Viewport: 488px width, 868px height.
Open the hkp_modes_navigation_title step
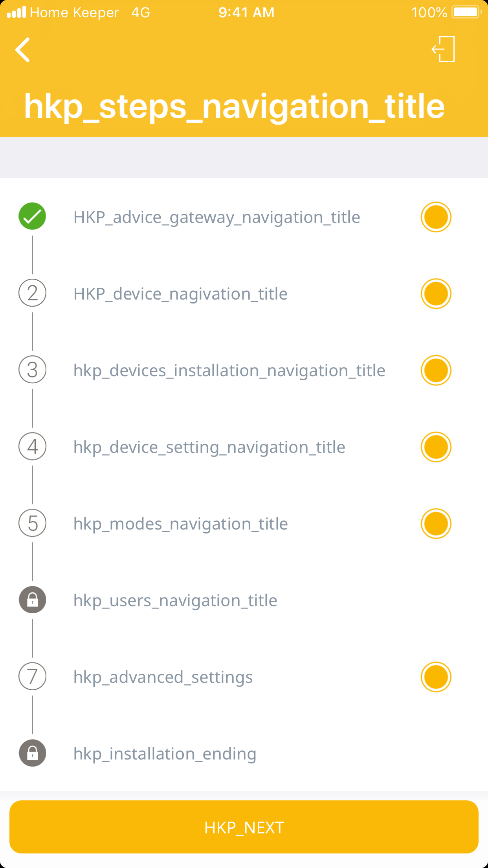(x=181, y=524)
